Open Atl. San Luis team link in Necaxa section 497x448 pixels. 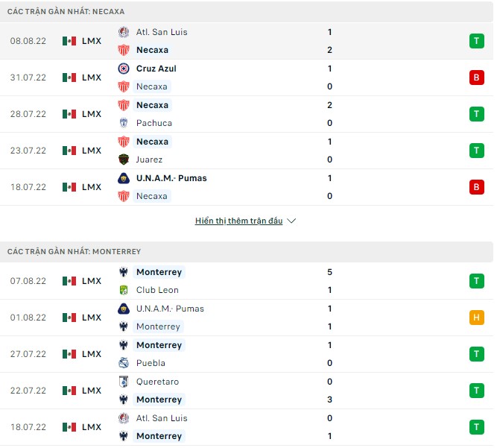162,32
